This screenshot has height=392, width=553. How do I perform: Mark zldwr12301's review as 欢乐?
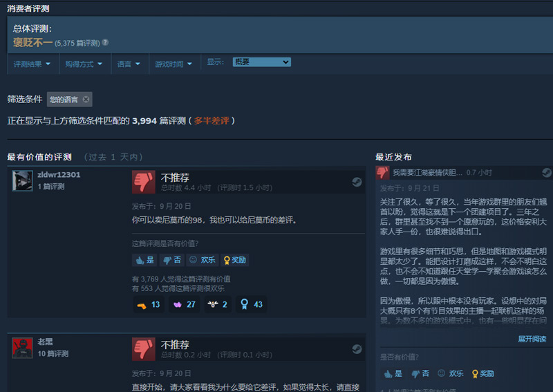pyautogui.click(x=203, y=260)
